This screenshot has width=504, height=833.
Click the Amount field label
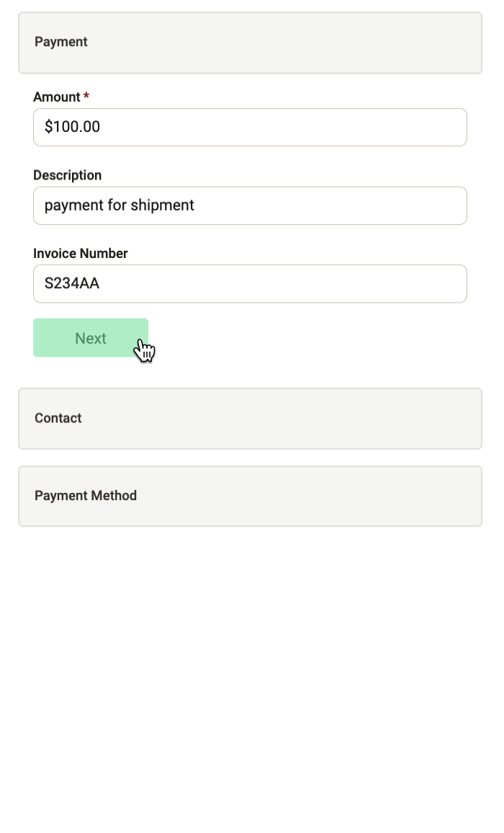(x=57, y=97)
